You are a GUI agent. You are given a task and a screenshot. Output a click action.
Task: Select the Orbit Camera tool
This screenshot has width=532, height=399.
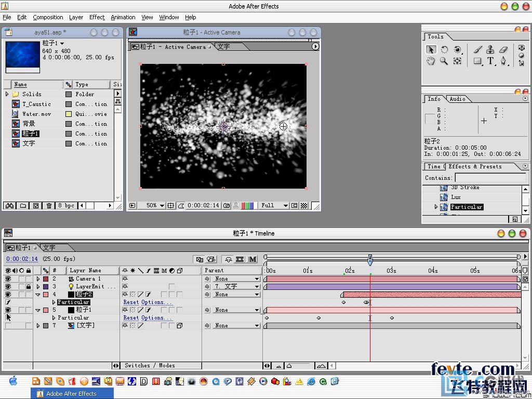458,49
